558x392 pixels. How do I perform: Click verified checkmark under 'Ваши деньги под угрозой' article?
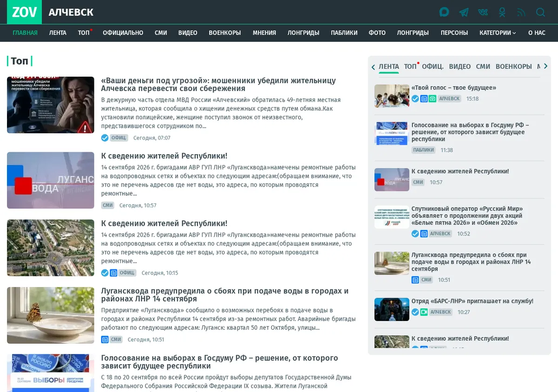coord(105,138)
